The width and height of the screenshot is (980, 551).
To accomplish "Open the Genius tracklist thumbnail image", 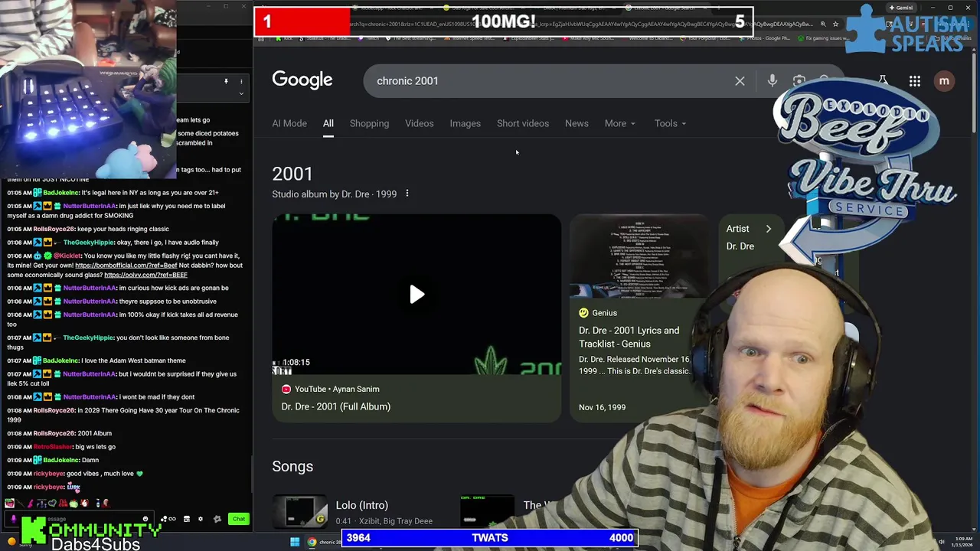I will coord(639,256).
